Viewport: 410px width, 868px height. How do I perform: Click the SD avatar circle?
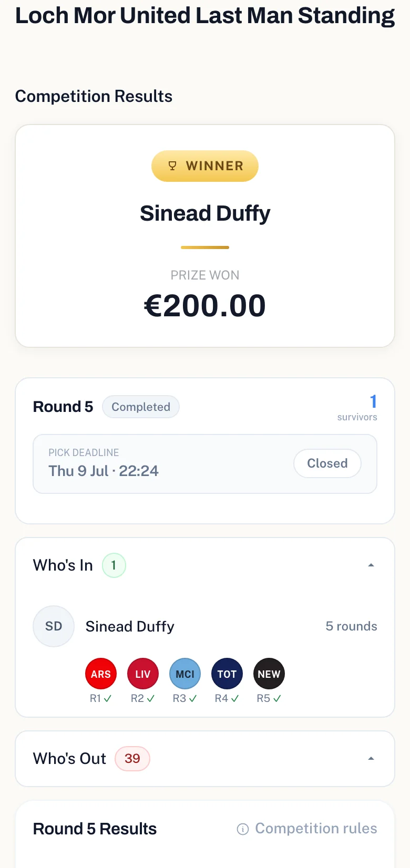point(54,626)
